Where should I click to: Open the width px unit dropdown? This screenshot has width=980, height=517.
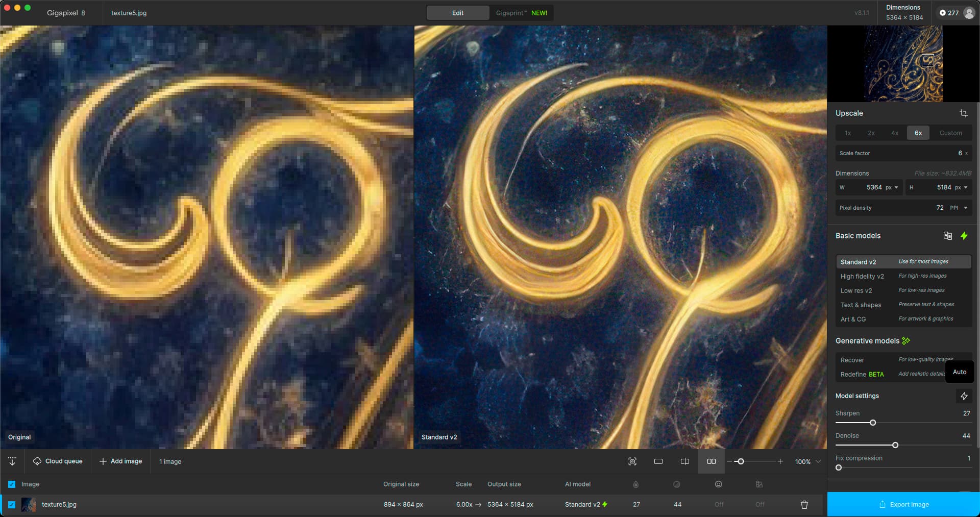[892, 187]
